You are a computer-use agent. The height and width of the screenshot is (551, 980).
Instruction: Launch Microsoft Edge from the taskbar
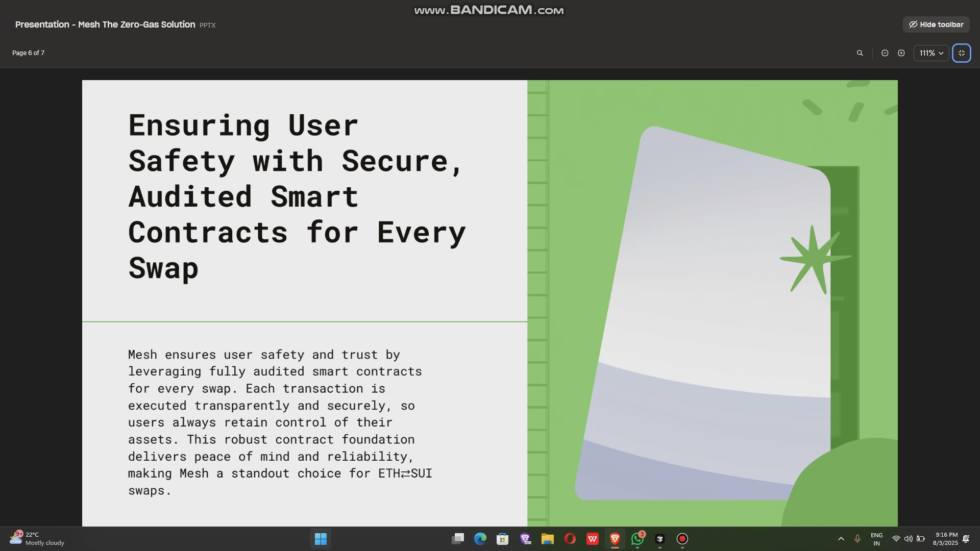[x=480, y=539]
